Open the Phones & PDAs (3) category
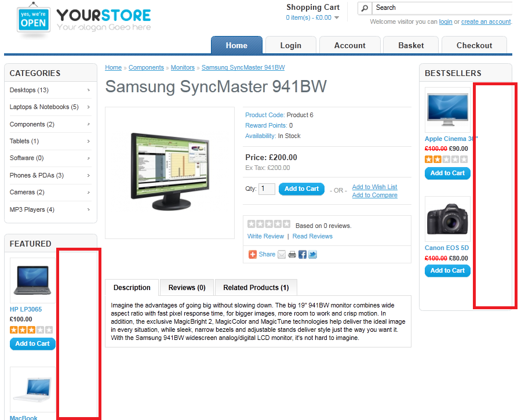Image resolution: width=532 pixels, height=420 pixels. click(50, 176)
